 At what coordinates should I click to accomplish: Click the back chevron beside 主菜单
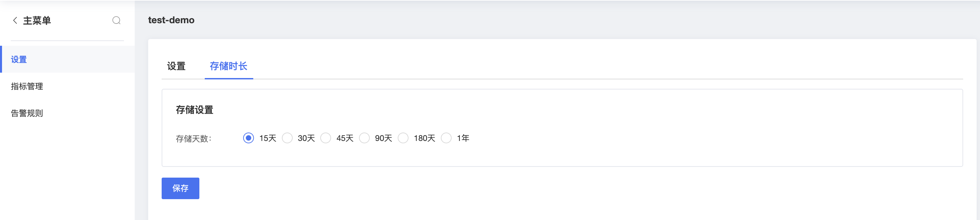point(15,21)
